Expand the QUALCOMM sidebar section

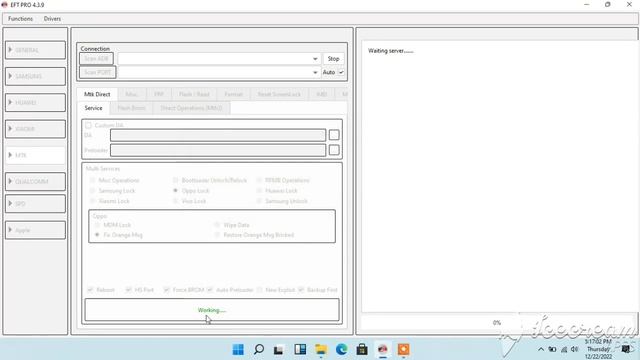[36, 181]
